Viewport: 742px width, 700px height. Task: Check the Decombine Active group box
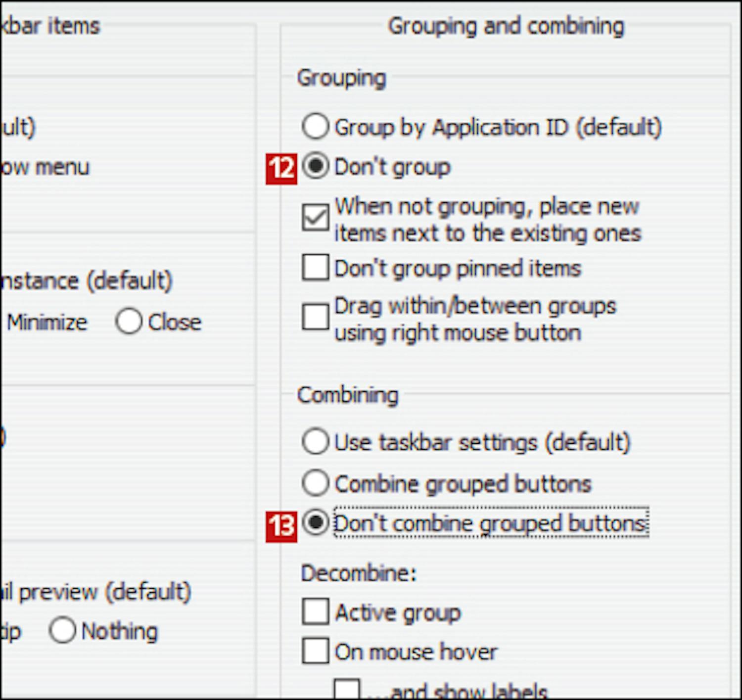[x=315, y=611]
